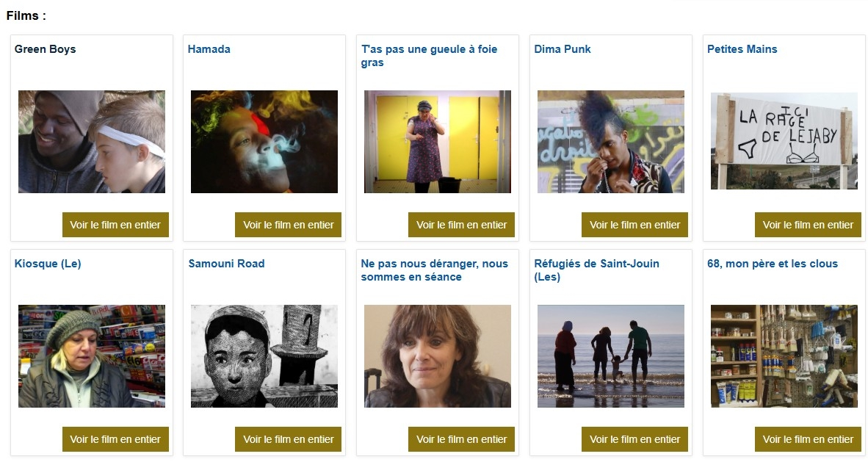The image size is (868, 462).
Task: Click the newsstand woman thumbnail for Kiosque
Action: 91,356
